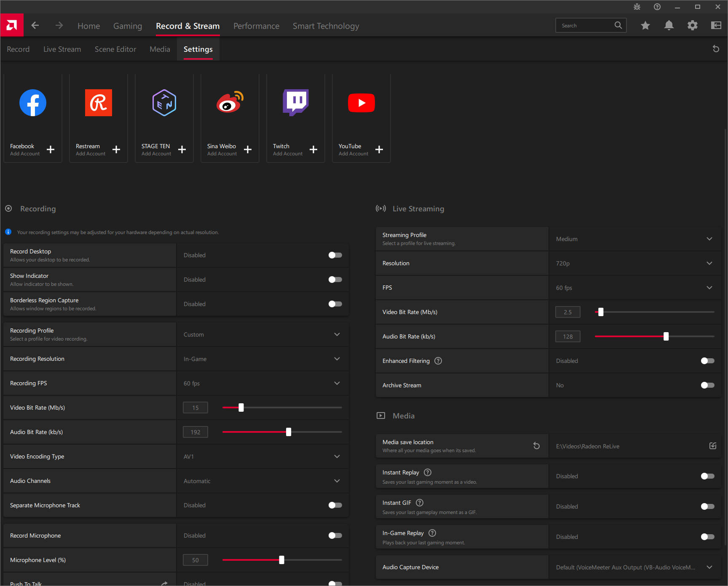Add a Twitch account with plus
Screen dimensions: 728x586
(313, 149)
